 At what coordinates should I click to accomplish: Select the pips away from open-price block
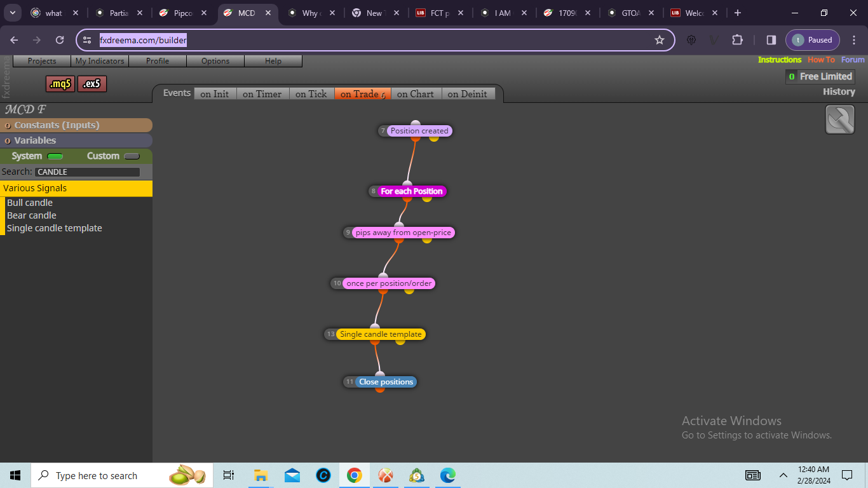(x=403, y=233)
